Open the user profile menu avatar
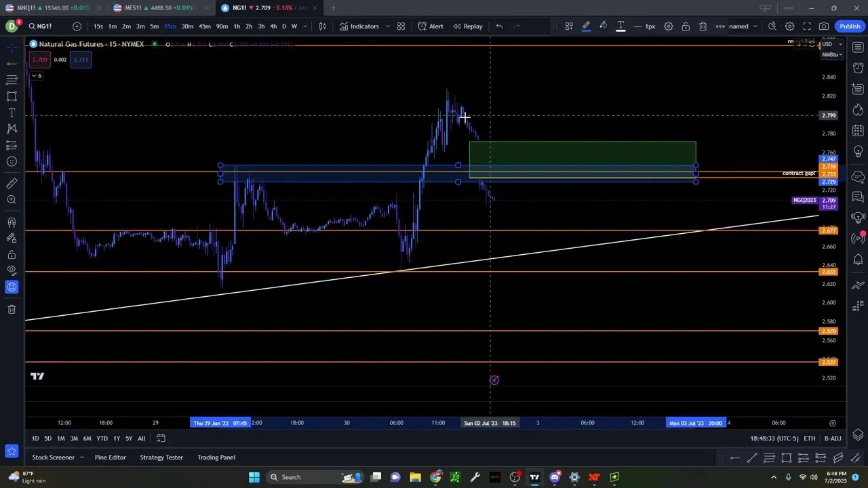This screenshot has height=488, width=868. coord(12,26)
